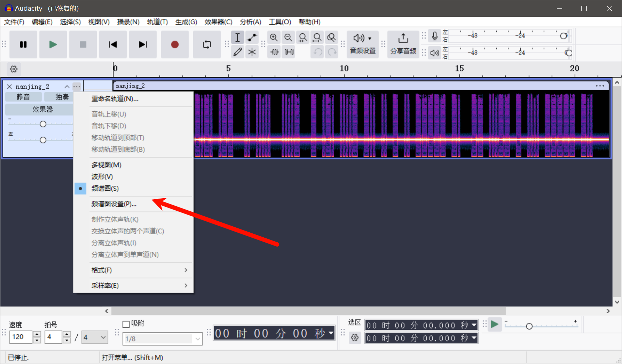Select the Draw pencil tool
Viewport: 622px width, 364px height.
237,52
